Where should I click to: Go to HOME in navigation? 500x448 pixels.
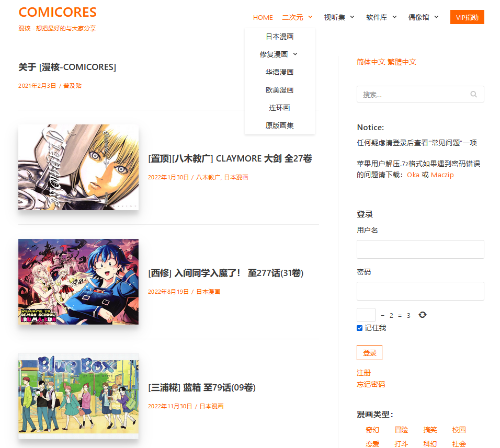(263, 18)
